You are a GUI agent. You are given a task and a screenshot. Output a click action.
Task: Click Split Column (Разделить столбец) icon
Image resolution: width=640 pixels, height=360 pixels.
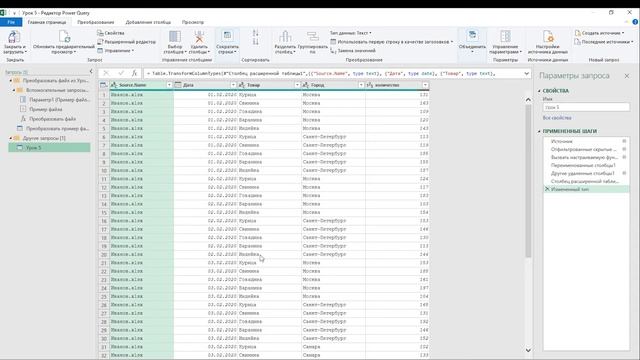coord(285,37)
